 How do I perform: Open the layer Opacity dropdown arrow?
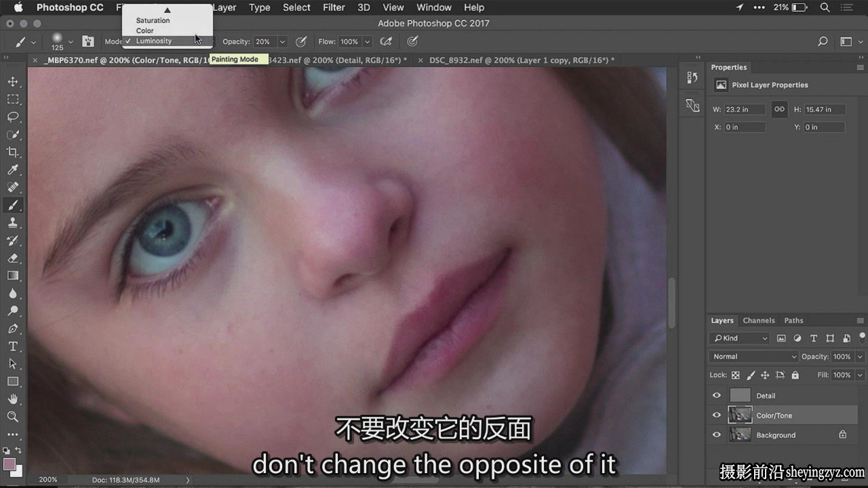(861, 357)
